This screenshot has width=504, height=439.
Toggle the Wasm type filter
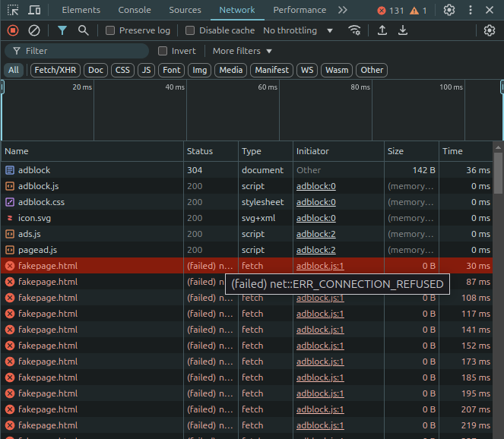point(337,70)
